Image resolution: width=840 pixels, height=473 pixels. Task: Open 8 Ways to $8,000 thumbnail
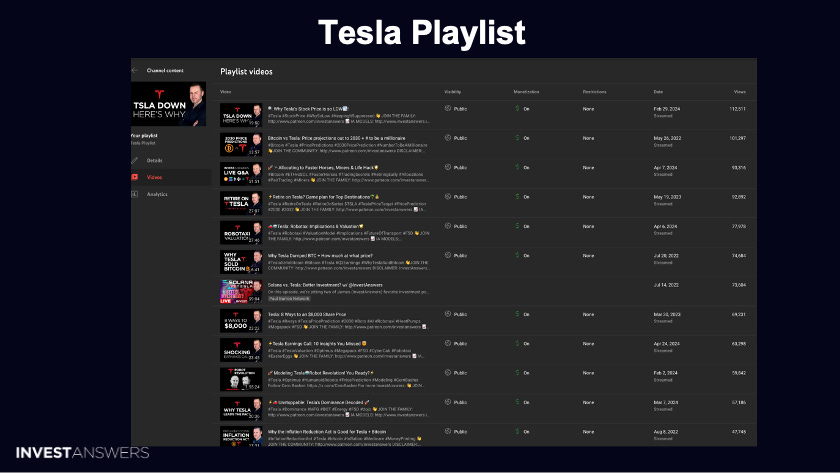[x=241, y=321]
